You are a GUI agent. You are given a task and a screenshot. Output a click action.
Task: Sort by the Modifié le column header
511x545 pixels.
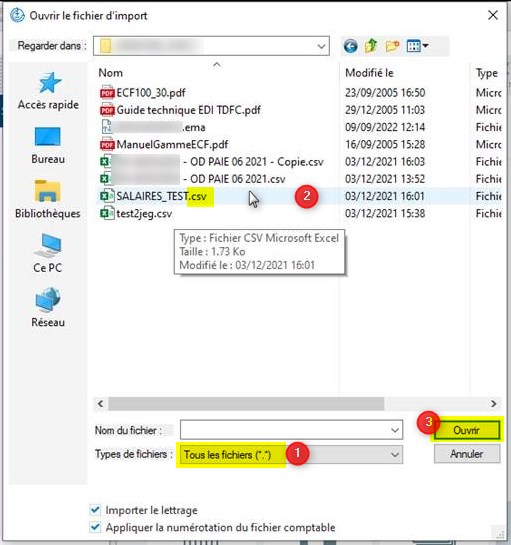[369, 73]
